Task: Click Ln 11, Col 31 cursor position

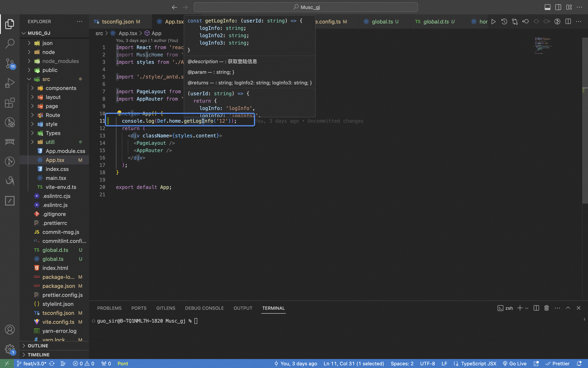Action: click(354, 363)
